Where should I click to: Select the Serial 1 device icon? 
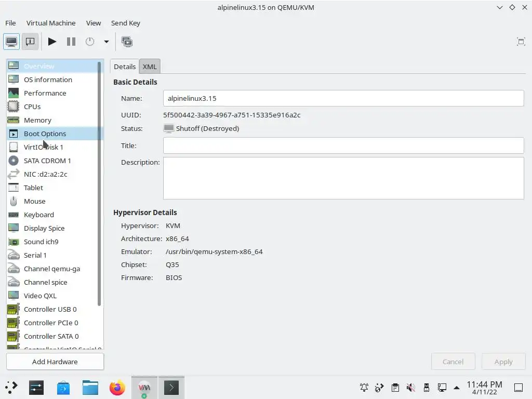click(14, 255)
